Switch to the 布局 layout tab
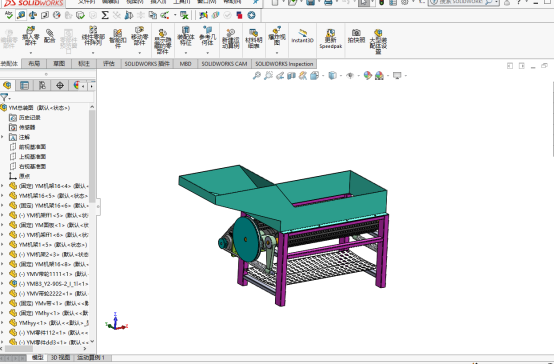 click(34, 64)
